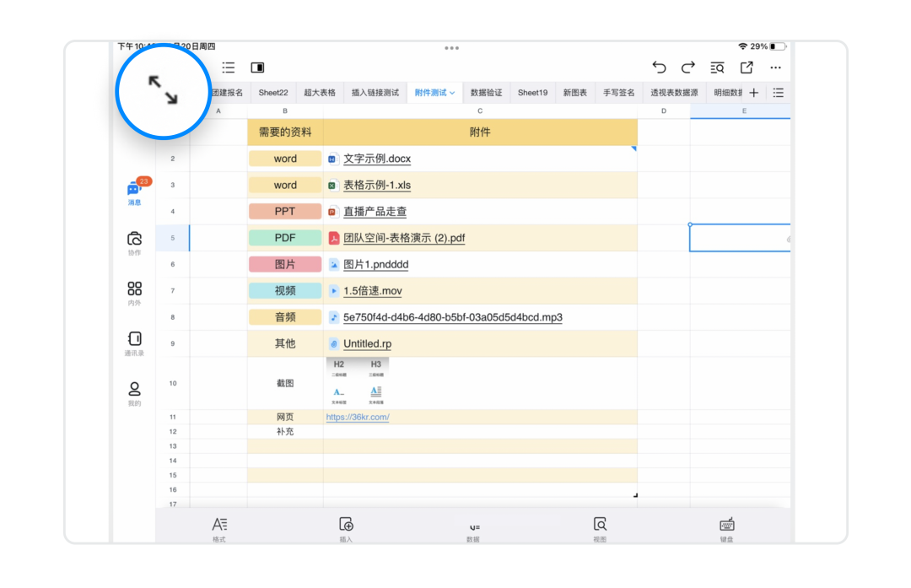The height and width of the screenshot is (588, 911).
Task: Click the redo arrow
Action: point(688,67)
